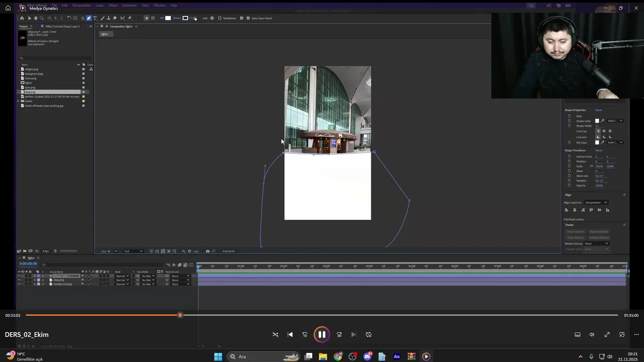The image size is (644, 362).
Task: Open the File menu
Action: coord(54,6)
